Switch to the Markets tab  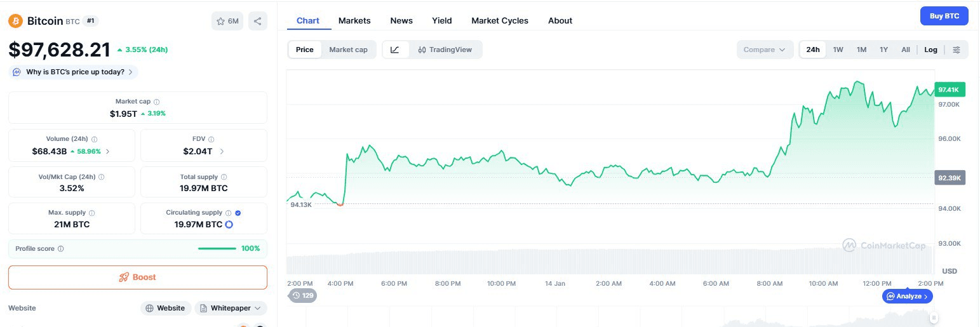[x=354, y=20]
